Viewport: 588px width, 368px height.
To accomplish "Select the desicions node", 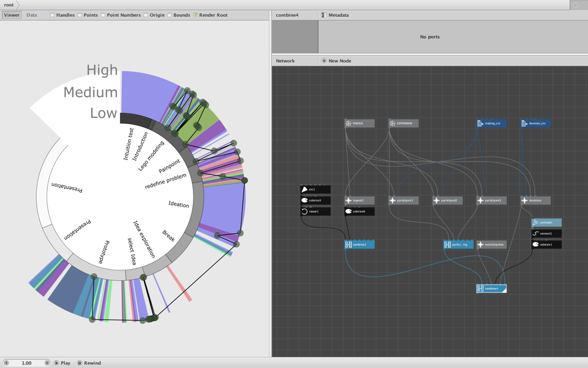I will click(x=536, y=201).
